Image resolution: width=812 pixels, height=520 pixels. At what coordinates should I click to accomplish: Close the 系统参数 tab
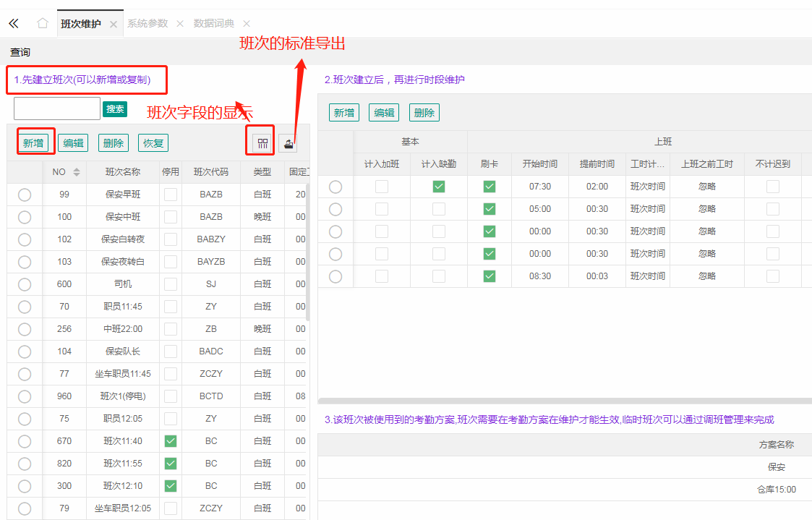[x=180, y=24]
